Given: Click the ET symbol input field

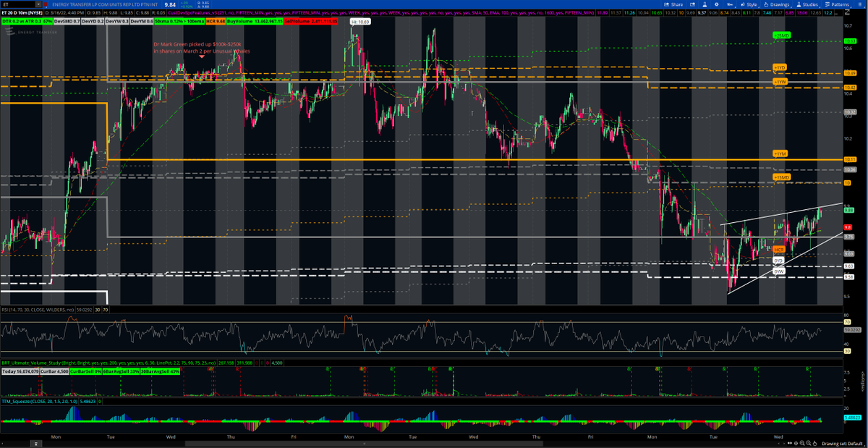Looking at the screenshot, I should pyautogui.click(x=17, y=4).
